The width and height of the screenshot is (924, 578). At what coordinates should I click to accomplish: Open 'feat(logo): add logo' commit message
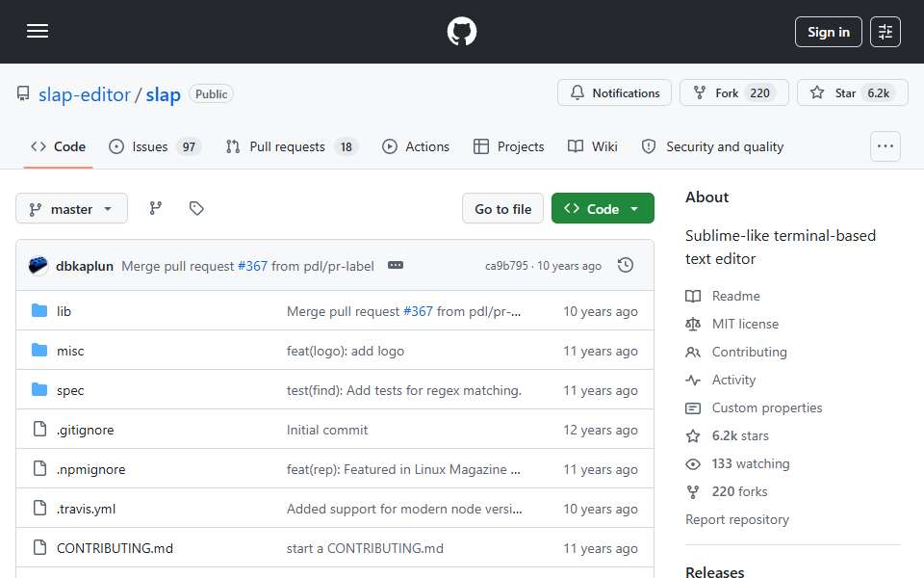pyautogui.click(x=346, y=351)
